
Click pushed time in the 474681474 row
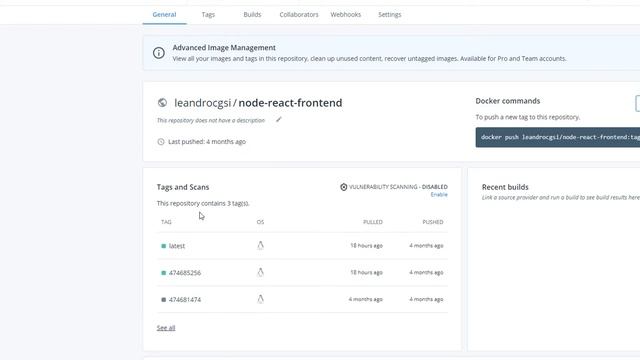coord(426,300)
